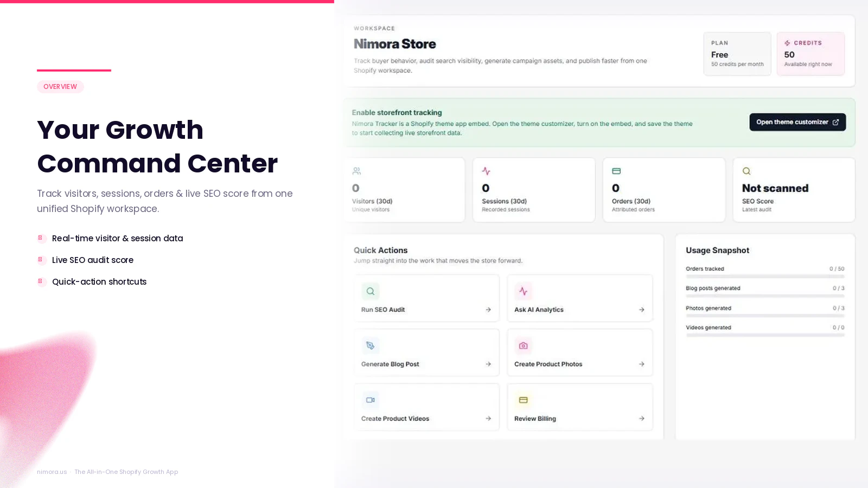Click the arrow on Ask AI Analytics
Screen dimensions: 868x488
coord(642,310)
